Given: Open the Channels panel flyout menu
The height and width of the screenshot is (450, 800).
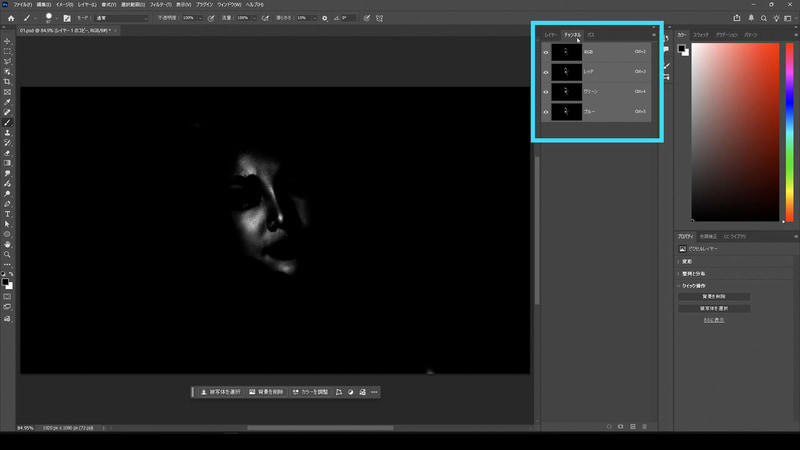Looking at the screenshot, I should [x=653, y=35].
